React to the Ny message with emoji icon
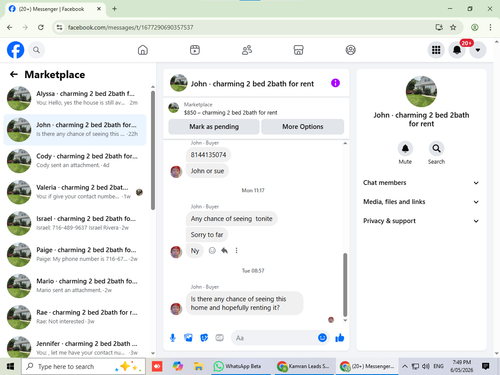The width and height of the screenshot is (500, 375). (x=212, y=251)
